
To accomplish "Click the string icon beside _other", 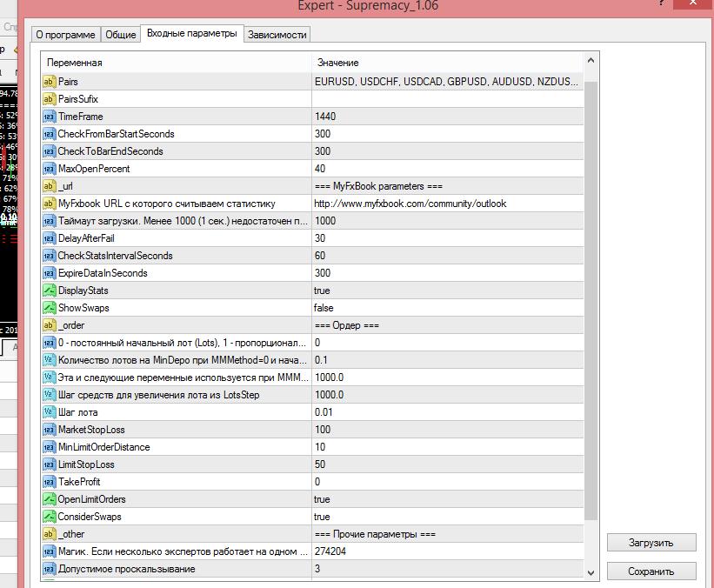I will click(x=49, y=534).
